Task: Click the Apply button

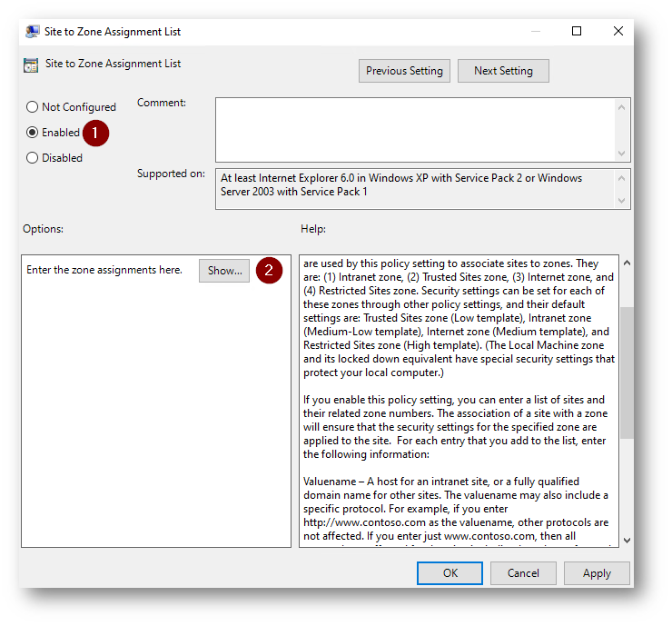Action: (x=597, y=572)
